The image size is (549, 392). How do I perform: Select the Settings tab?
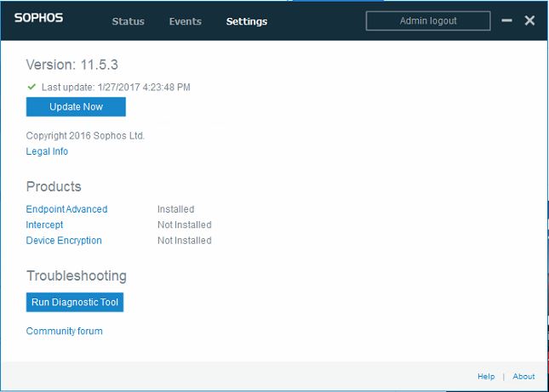point(246,21)
